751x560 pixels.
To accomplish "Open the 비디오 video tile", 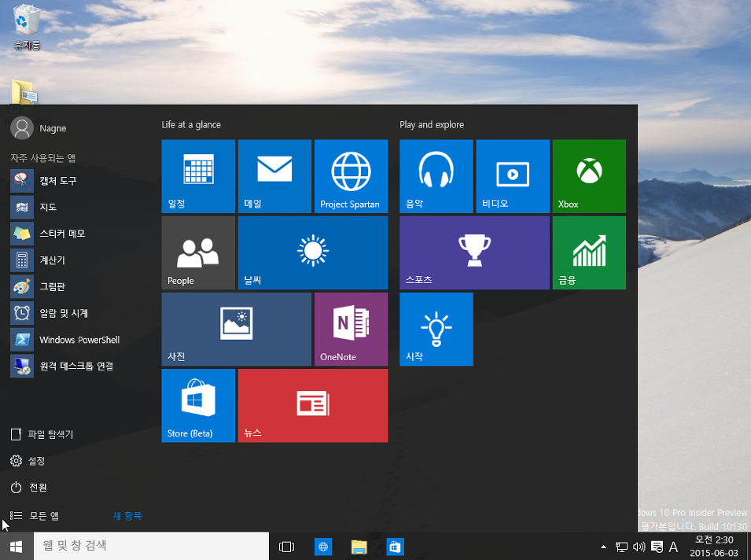I will coord(513,176).
